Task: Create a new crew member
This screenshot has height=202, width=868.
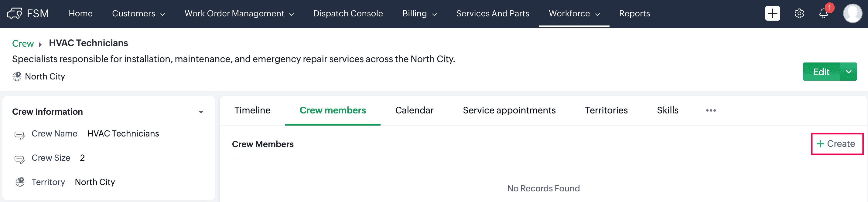Action: 836,144
